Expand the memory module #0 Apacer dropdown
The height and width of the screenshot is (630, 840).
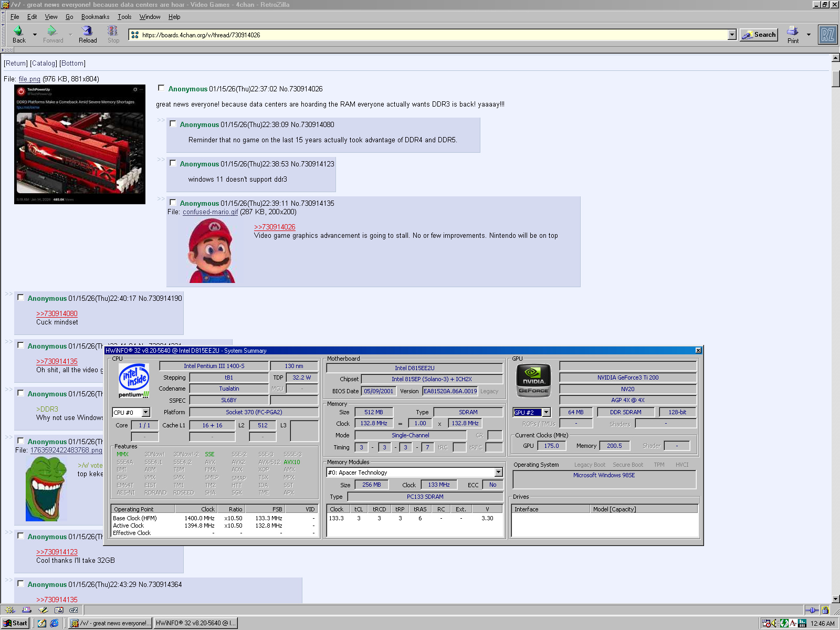498,472
